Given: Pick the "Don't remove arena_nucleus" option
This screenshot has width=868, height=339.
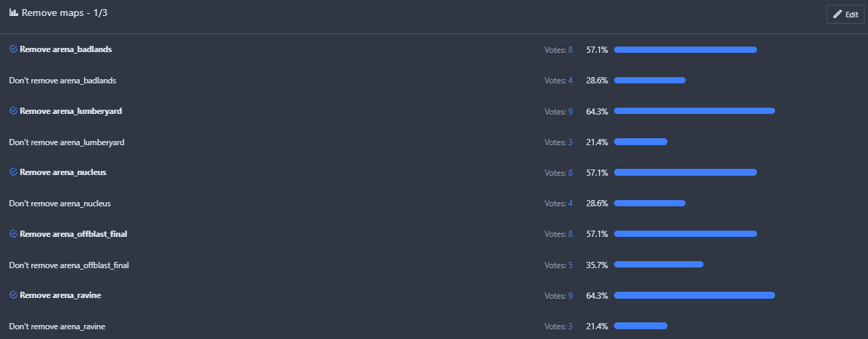Looking at the screenshot, I should tap(60, 204).
